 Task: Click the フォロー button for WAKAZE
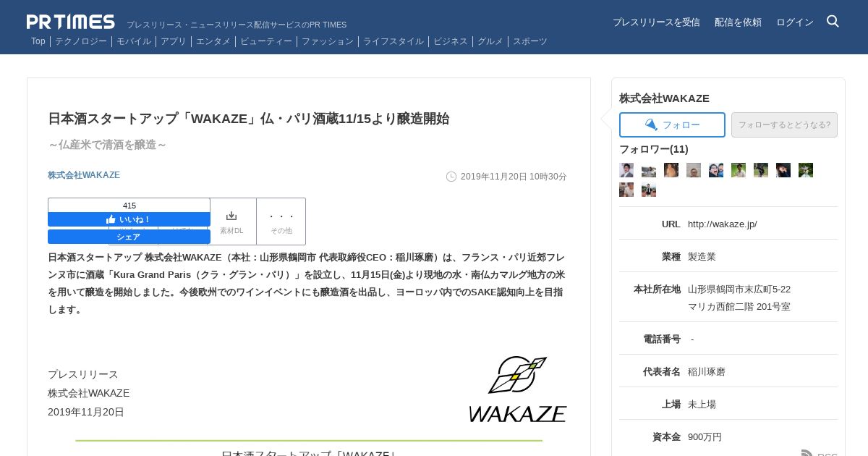672,124
